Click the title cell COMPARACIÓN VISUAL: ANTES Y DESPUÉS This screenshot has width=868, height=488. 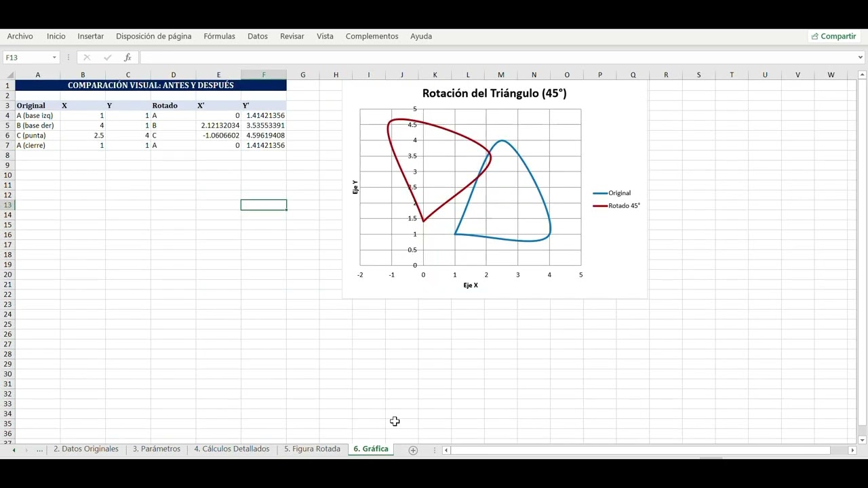click(151, 85)
